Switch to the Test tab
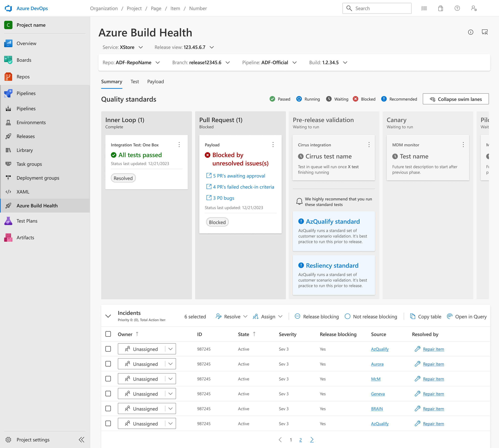This screenshot has width=499, height=448. click(x=134, y=82)
